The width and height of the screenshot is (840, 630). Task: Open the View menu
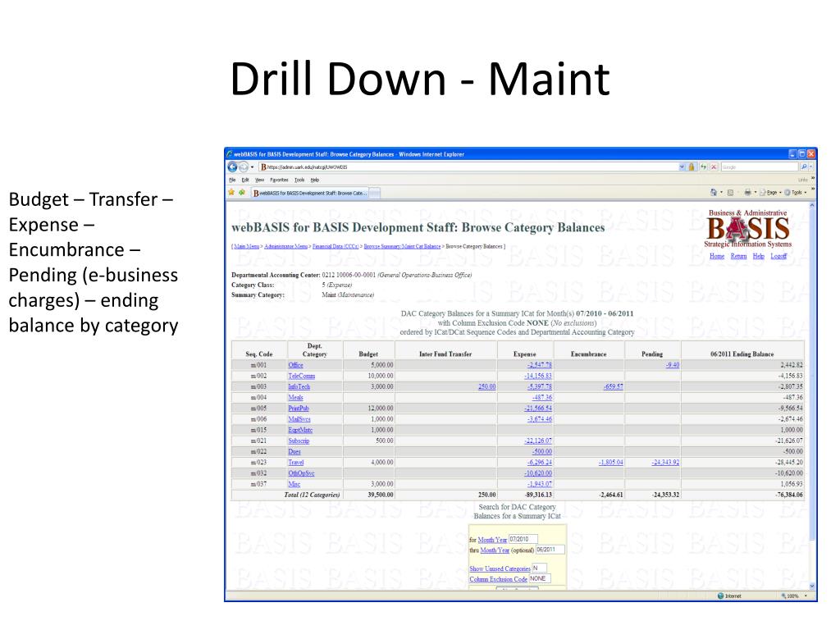coord(260,180)
